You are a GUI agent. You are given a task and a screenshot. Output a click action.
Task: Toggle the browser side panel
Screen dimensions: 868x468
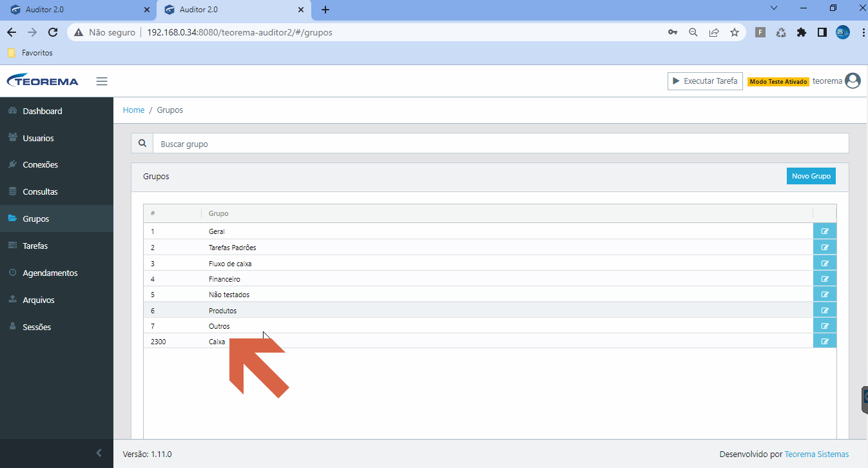pyautogui.click(x=822, y=32)
